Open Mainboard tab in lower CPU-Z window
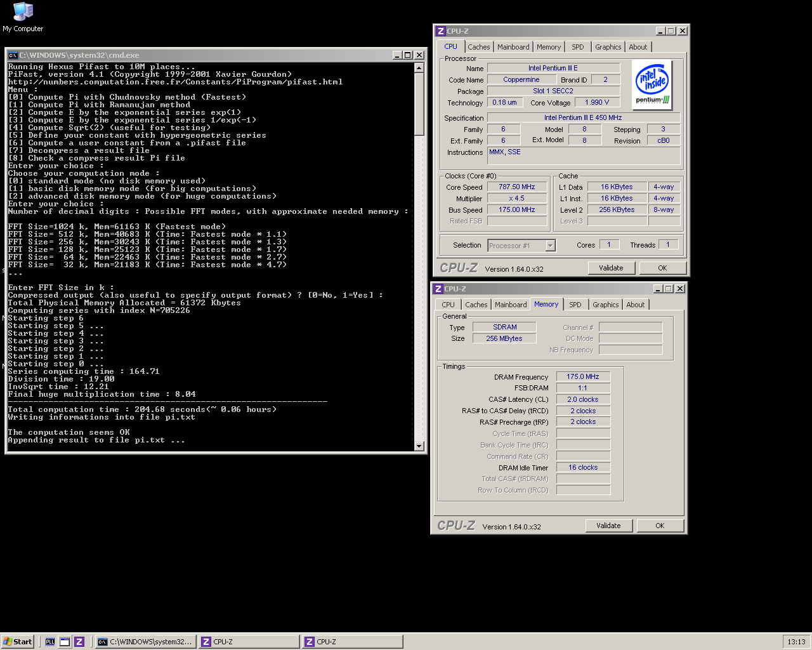The height and width of the screenshot is (650, 812). coord(511,305)
